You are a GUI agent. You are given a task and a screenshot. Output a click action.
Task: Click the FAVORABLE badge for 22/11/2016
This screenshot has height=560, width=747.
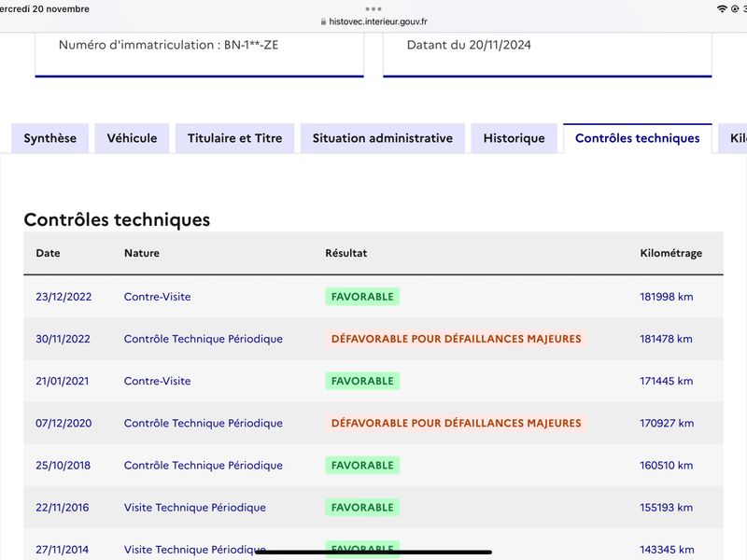pyautogui.click(x=362, y=507)
